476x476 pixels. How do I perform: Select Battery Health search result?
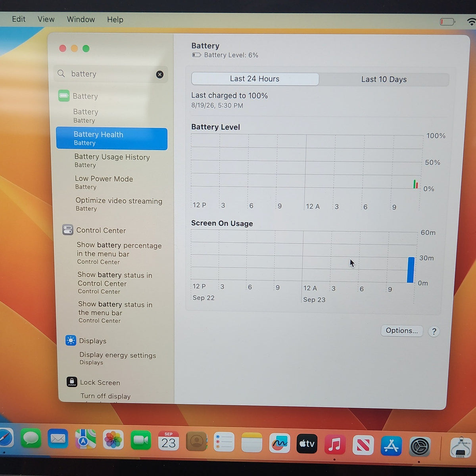(112, 138)
